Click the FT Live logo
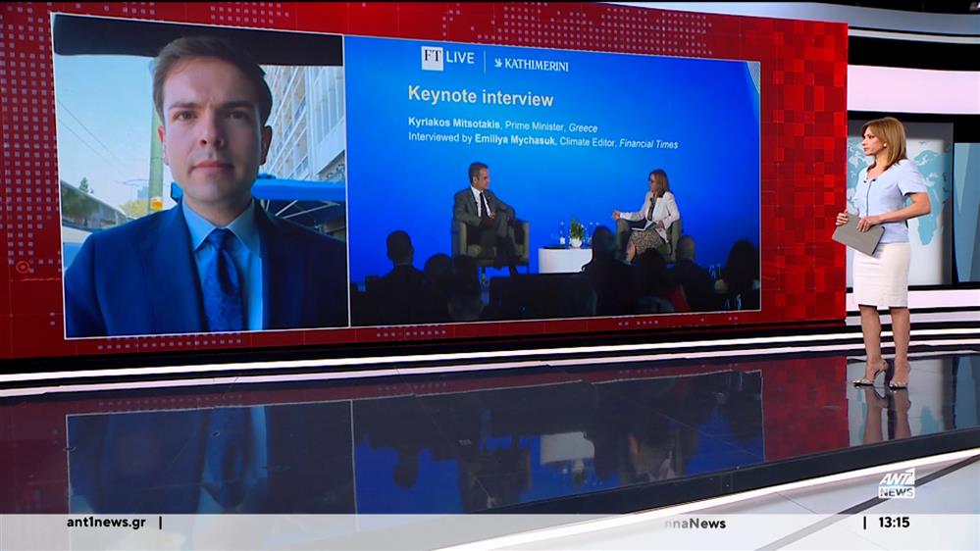This screenshot has height=551, width=980. coord(447,59)
